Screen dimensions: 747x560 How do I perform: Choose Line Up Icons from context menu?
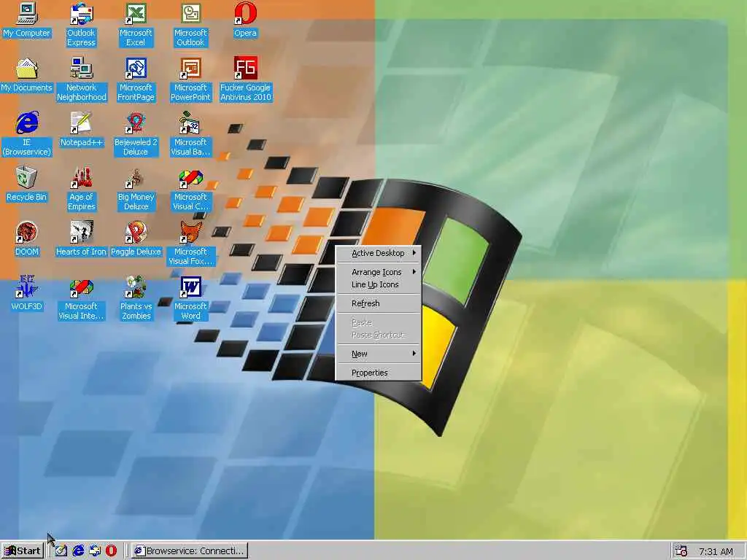click(x=379, y=285)
